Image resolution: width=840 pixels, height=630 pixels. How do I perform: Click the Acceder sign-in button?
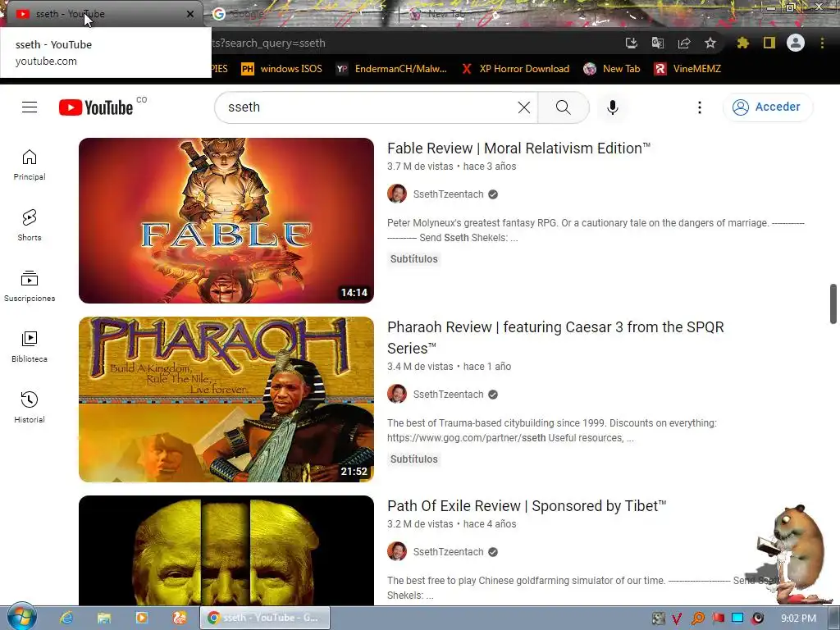point(768,107)
